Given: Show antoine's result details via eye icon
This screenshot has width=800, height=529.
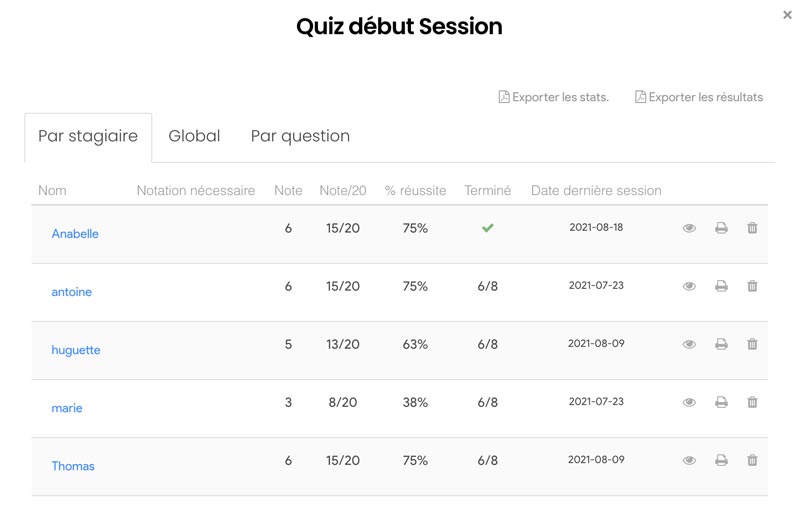Looking at the screenshot, I should (689, 286).
